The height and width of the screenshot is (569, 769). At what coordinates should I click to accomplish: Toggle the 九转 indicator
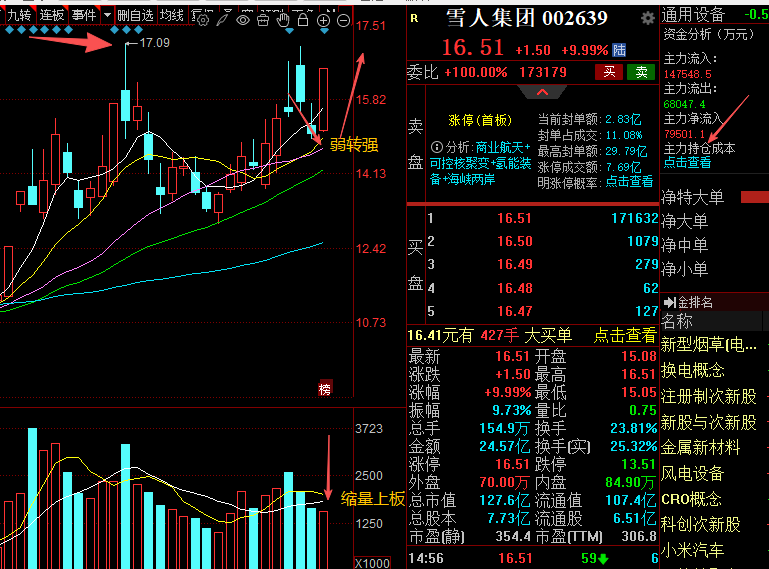pyautogui.click(x=18, y=16)
